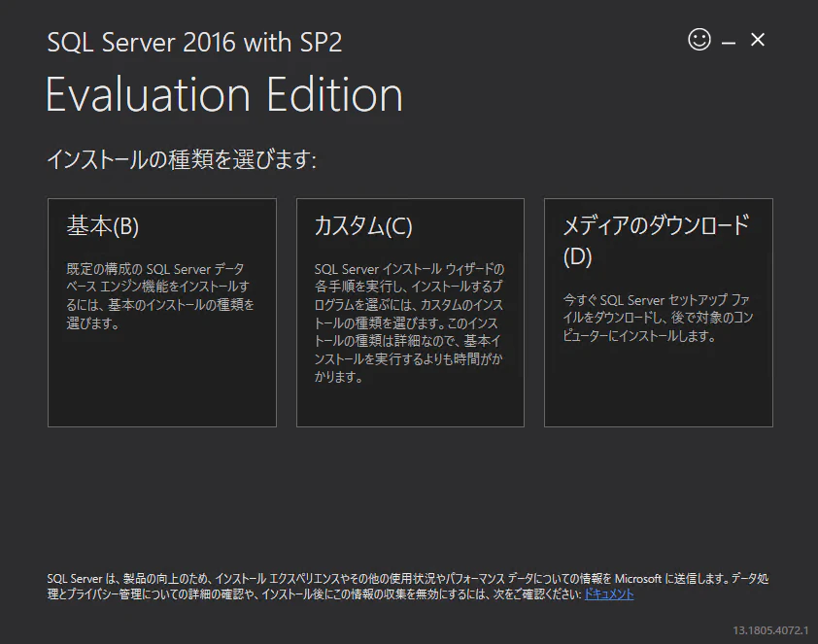818x644 pixels.
Task: Click the インストールの種類を選びます prompt
Action: coord(182,159)
